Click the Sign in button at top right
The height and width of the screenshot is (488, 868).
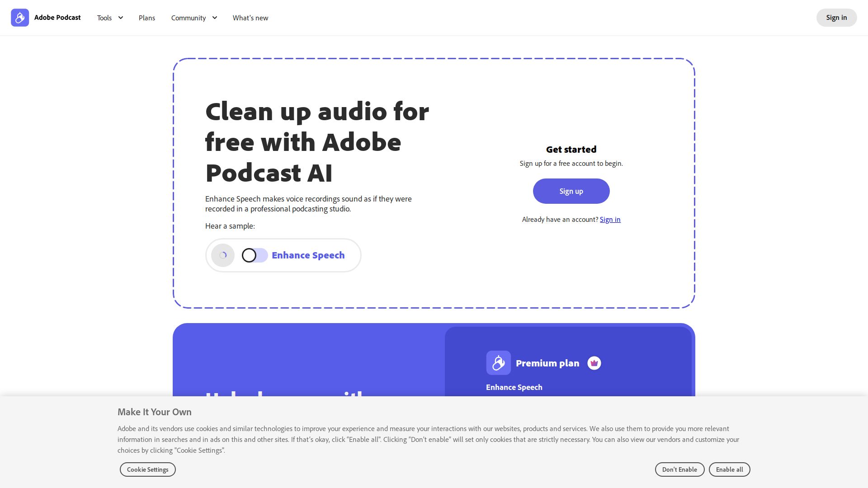[836, 17]
